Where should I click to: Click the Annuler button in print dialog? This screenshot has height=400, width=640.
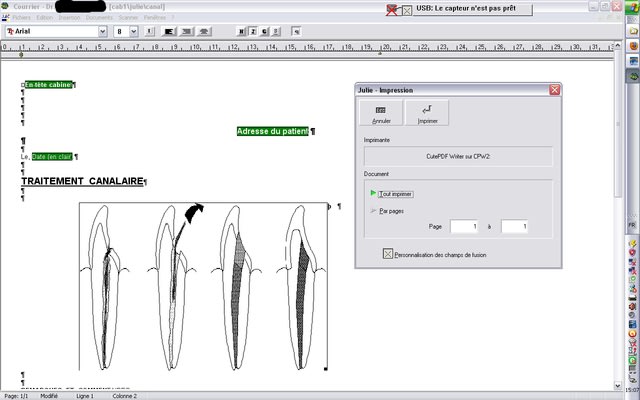tap(380, 113)
